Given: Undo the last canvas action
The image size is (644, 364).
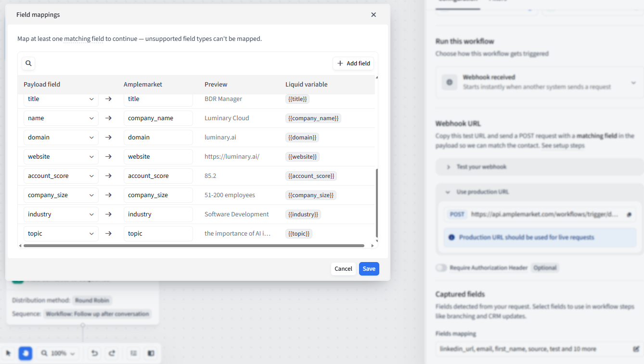Looking at the screenshot, I should click(x=95, y=353).
